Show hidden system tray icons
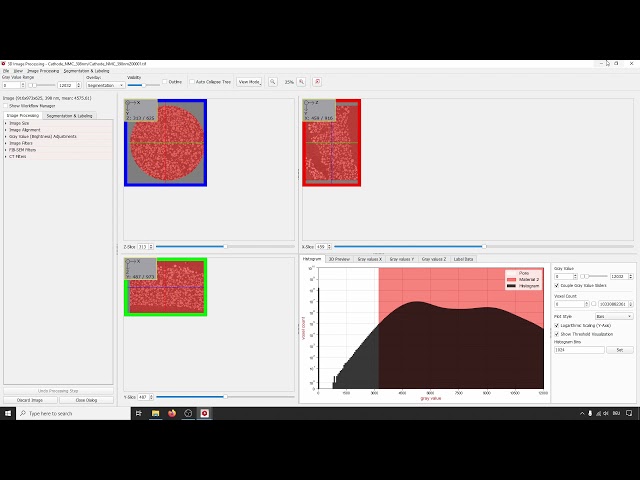 click(582, 413)
